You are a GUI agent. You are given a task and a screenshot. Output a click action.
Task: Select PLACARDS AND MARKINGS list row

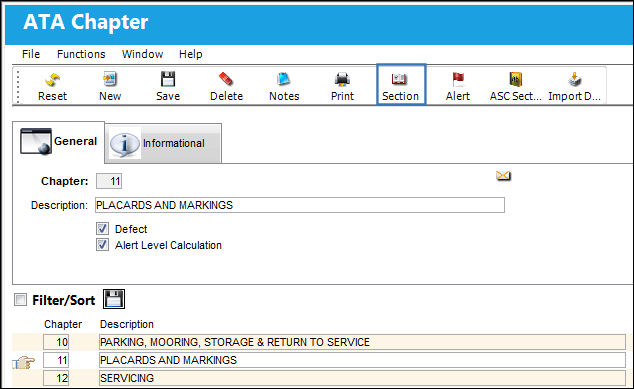click(362, 360)
